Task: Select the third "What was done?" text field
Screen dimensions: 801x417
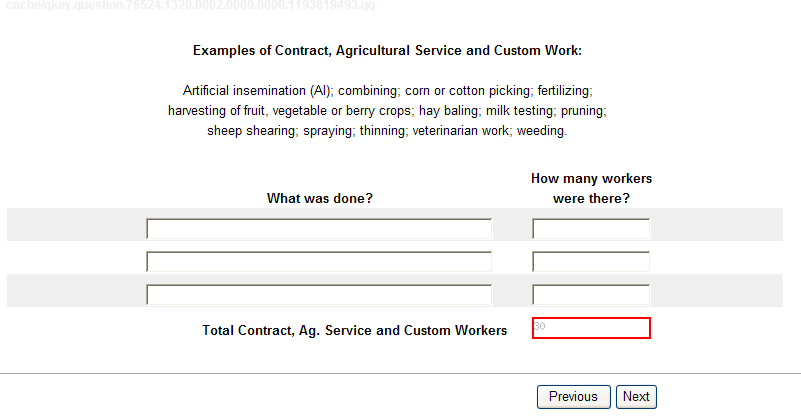Action: tap(319, 295)
